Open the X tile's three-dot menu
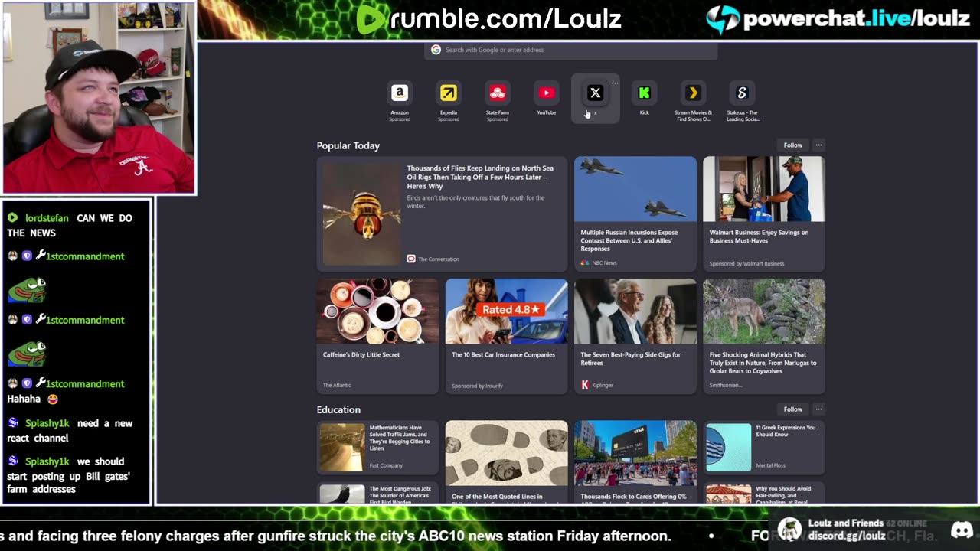The height and width of the screenshot is (551, 980). click(x=615, y=83)
